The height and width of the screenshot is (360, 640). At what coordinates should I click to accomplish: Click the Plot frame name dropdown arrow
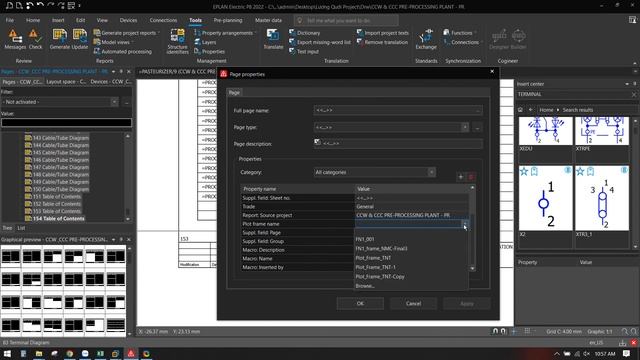click(x=465, y=224)
